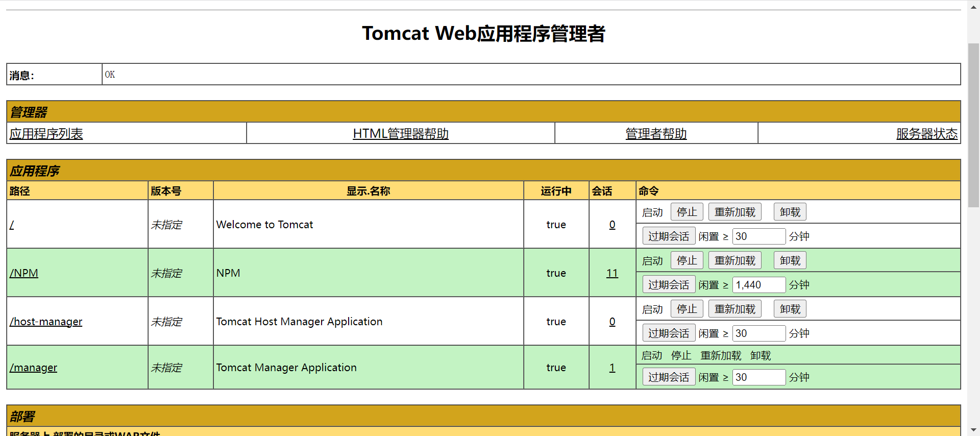View the 1 session of Tomcat Manager
This screenshot has height=436, width=980.
point(612,368)
